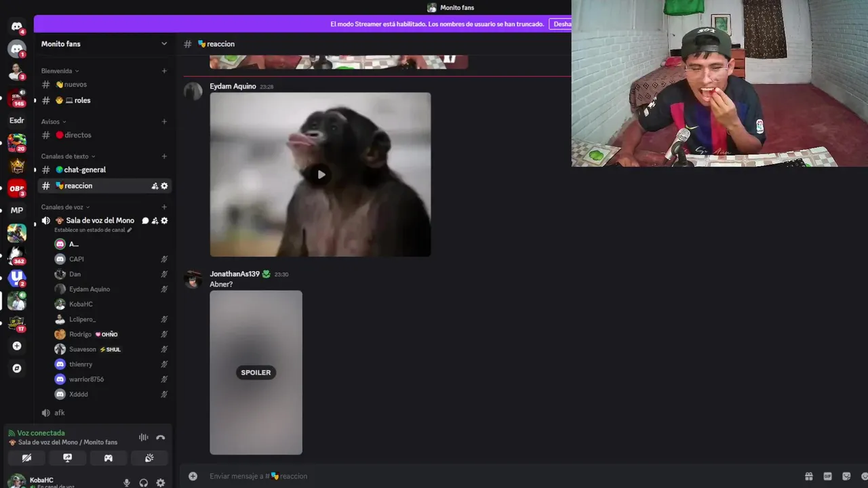Start screen share in voice panel
Screen dimensions: 868x488
click(67, 458)
